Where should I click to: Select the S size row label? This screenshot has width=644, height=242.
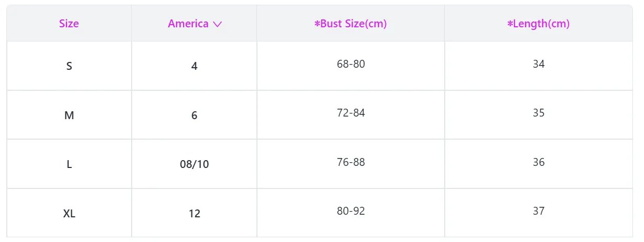pyautogui.click(x=69, y=67)
